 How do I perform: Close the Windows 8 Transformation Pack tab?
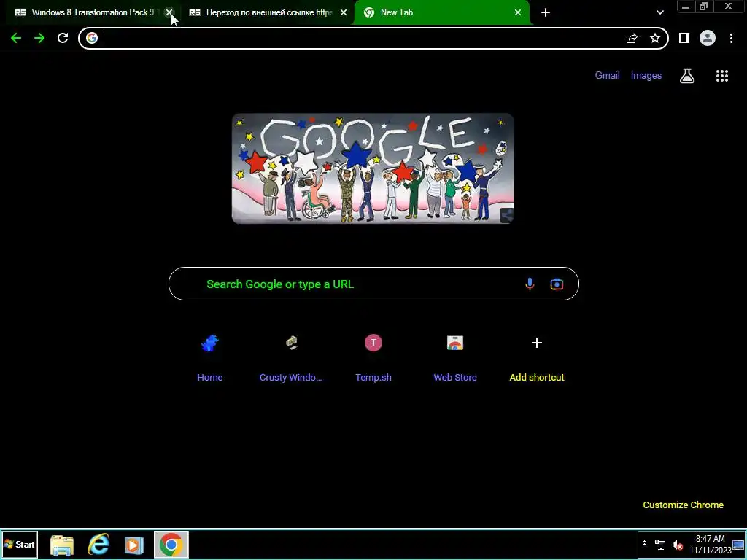(x=169, y=12)
